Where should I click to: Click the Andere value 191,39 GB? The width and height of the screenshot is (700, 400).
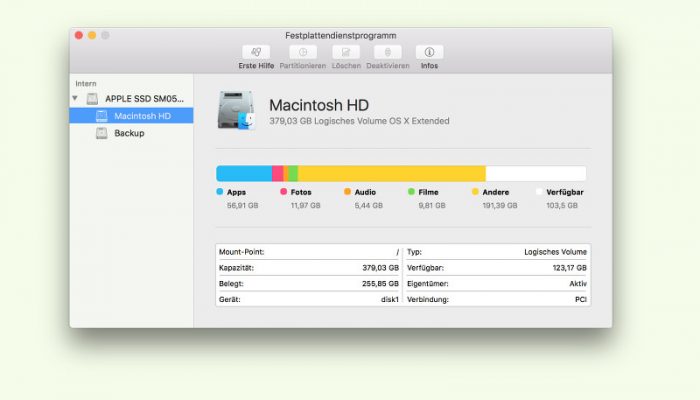[x=500, y=205]
